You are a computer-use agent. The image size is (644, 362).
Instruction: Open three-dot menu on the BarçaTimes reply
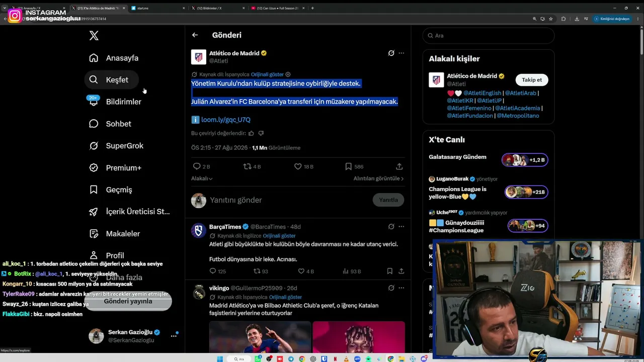(x=401, y=227)
